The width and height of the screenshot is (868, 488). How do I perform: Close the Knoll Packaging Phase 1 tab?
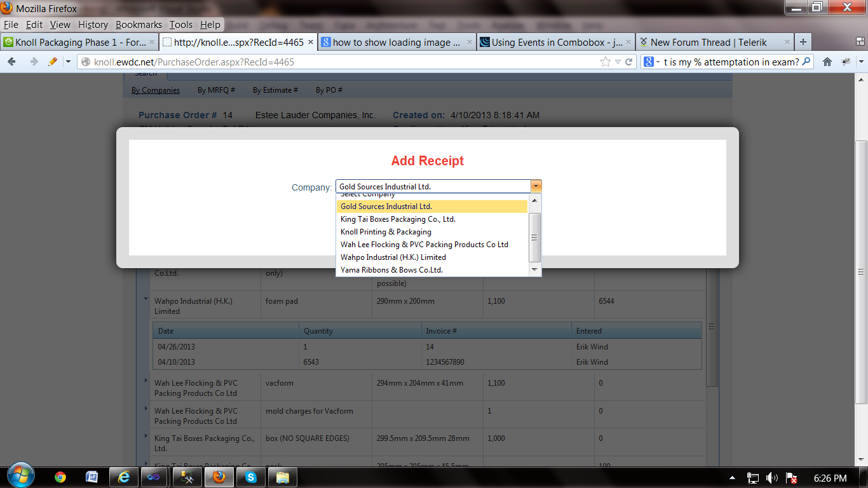(151, 43)
